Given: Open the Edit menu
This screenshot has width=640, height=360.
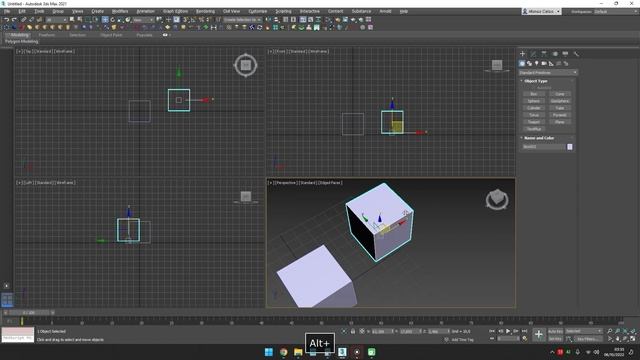Looking at the screenshot, I should 22,11.
